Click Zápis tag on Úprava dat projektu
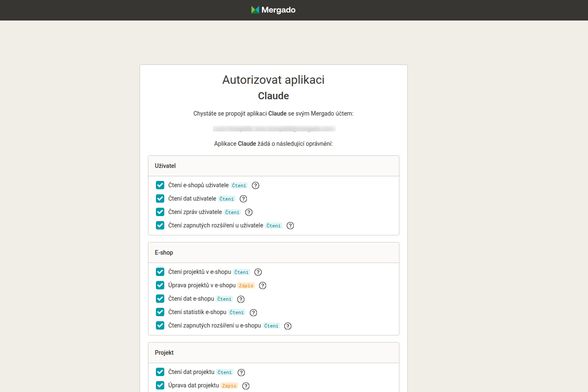This screenshot has height=392, width=588. (229, 386)
